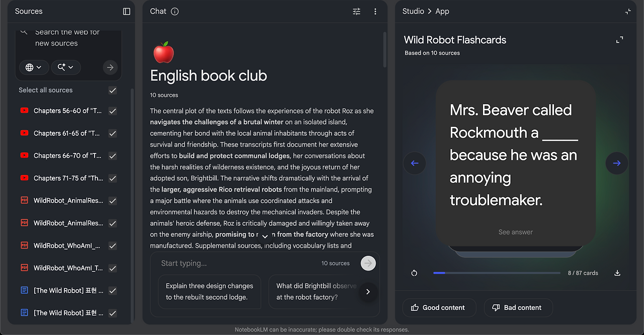Uncheck the Chapters 66-70 source

(x=113, y=155)
